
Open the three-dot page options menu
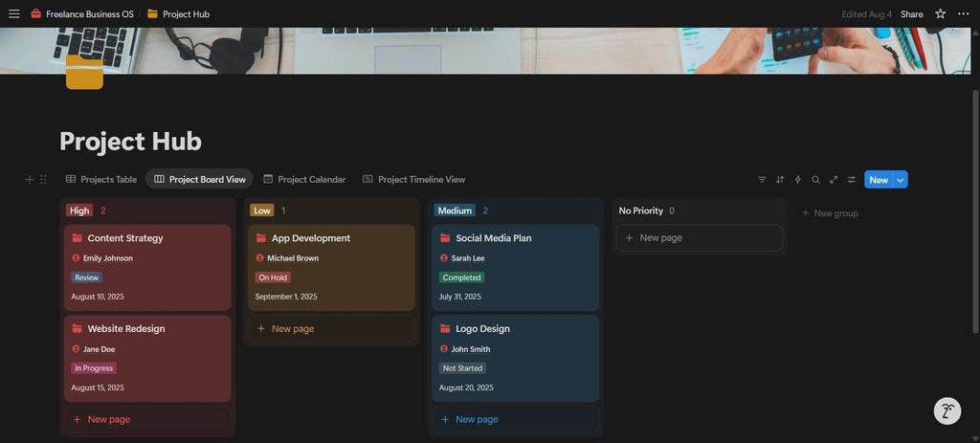963,13
